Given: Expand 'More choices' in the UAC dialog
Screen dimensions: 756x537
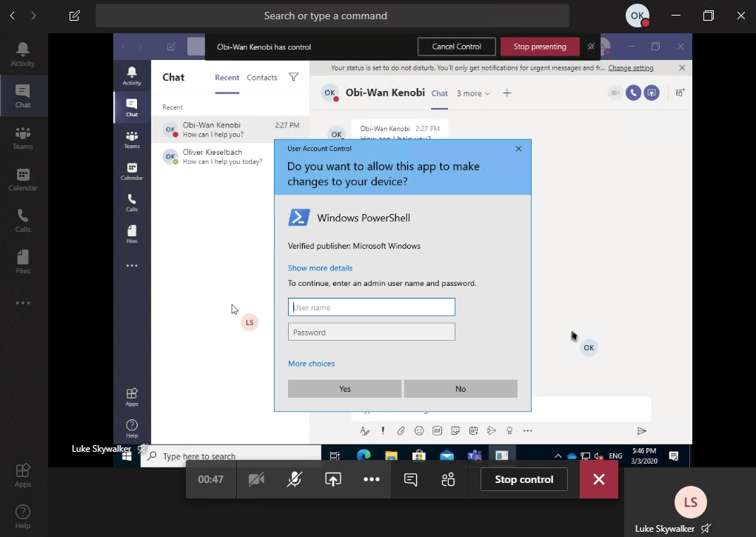Looking at the screenshot, I should point(310,363).
